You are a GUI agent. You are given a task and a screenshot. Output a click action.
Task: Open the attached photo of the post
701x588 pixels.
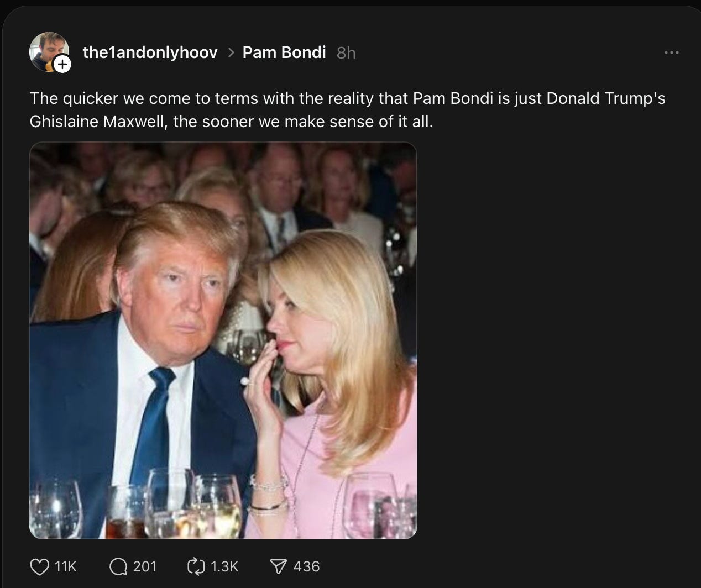[222, 340]
